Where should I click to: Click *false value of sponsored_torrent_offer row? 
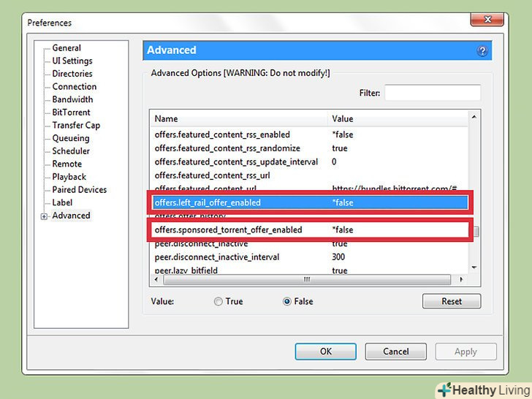pos(342,229)
